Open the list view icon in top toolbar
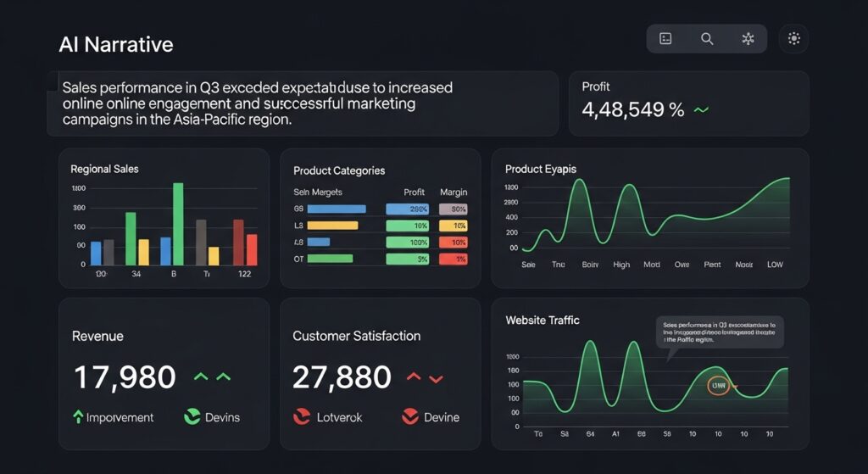 click(x=665, y=39)
